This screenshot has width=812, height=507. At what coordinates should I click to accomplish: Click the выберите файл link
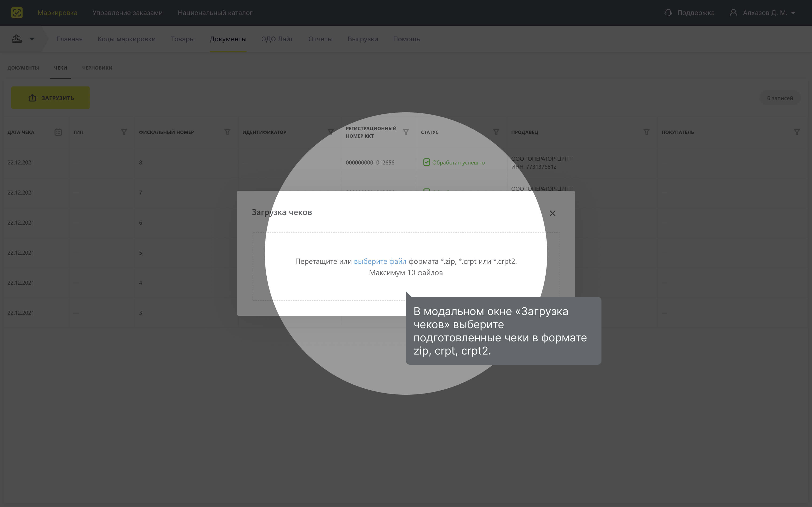(380, 261)
